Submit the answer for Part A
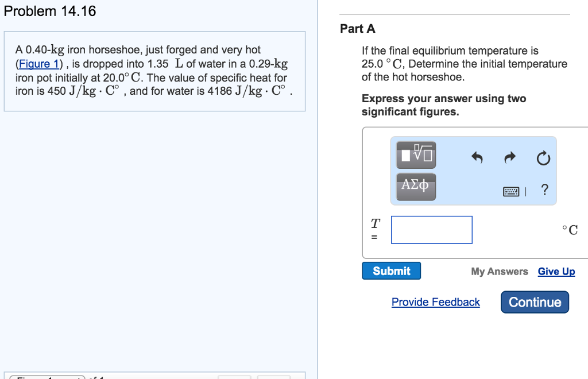Screen dimensions: 588x379 [391, 271]
